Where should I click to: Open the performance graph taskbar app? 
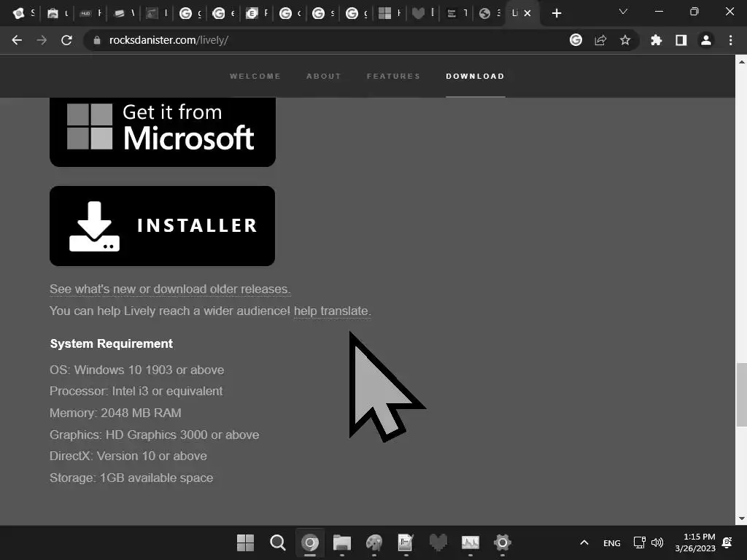pyautogui.click(x=471, y=542)
